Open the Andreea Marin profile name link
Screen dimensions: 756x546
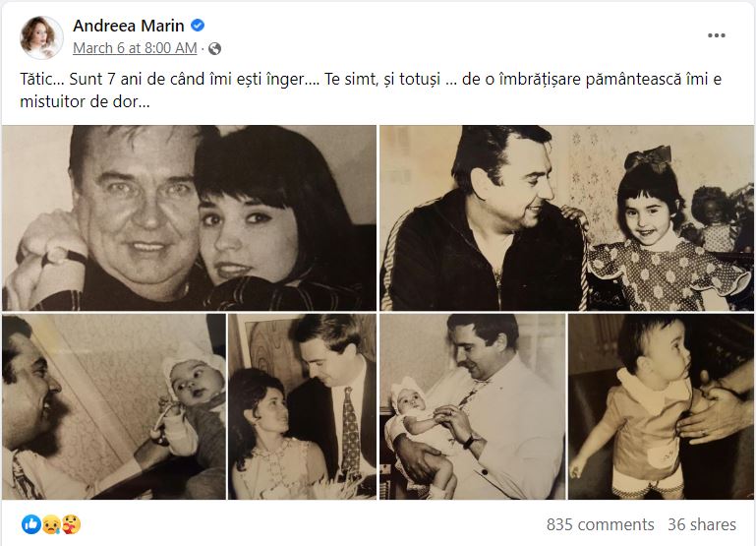tap(129, 27)
